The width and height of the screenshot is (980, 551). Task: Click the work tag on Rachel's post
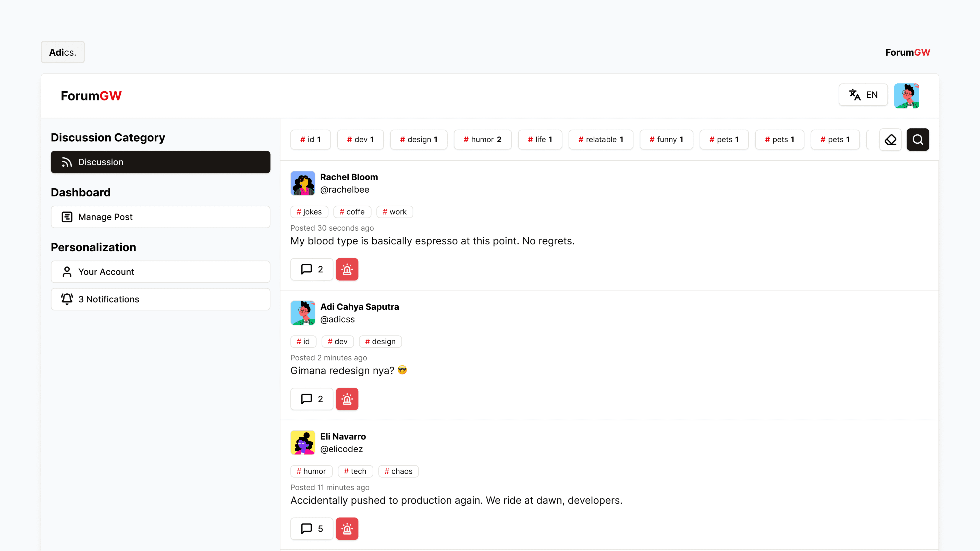point(395,212)
